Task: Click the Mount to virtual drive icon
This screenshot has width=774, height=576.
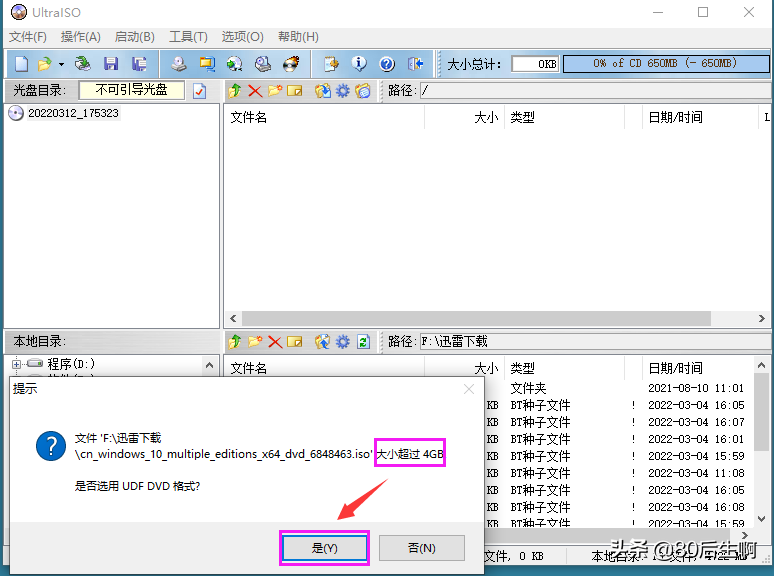Action: (263, 64)
